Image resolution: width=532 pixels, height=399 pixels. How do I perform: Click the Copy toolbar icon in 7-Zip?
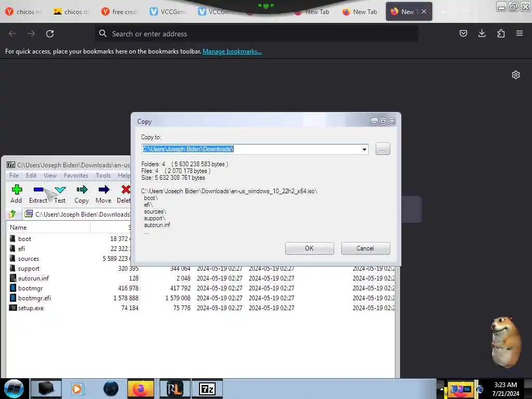tap(82, 190)
